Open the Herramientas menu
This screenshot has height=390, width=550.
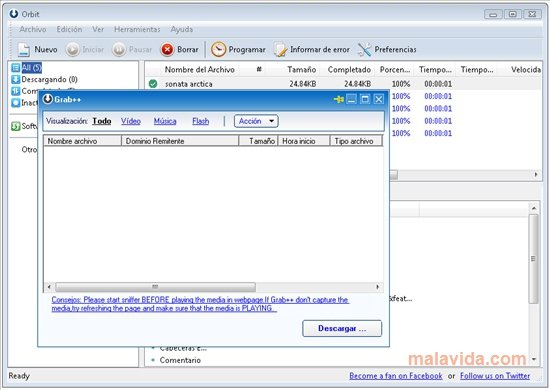click(137, 29)
